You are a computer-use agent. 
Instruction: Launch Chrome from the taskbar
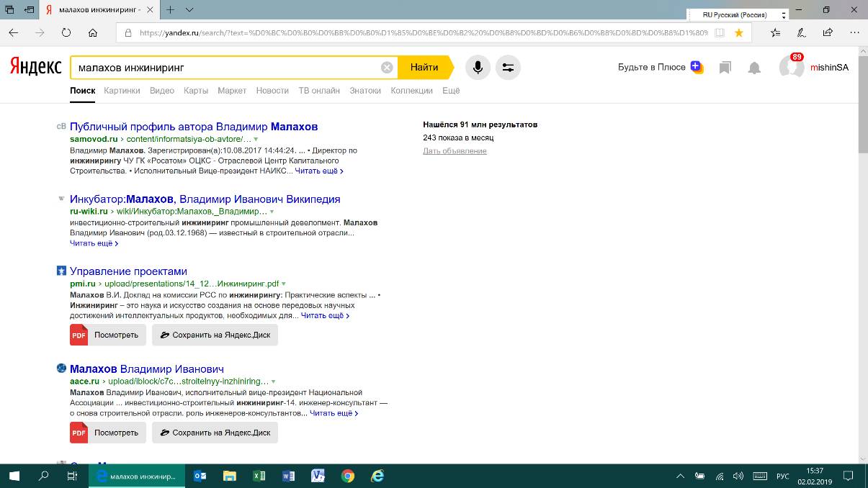348,476
